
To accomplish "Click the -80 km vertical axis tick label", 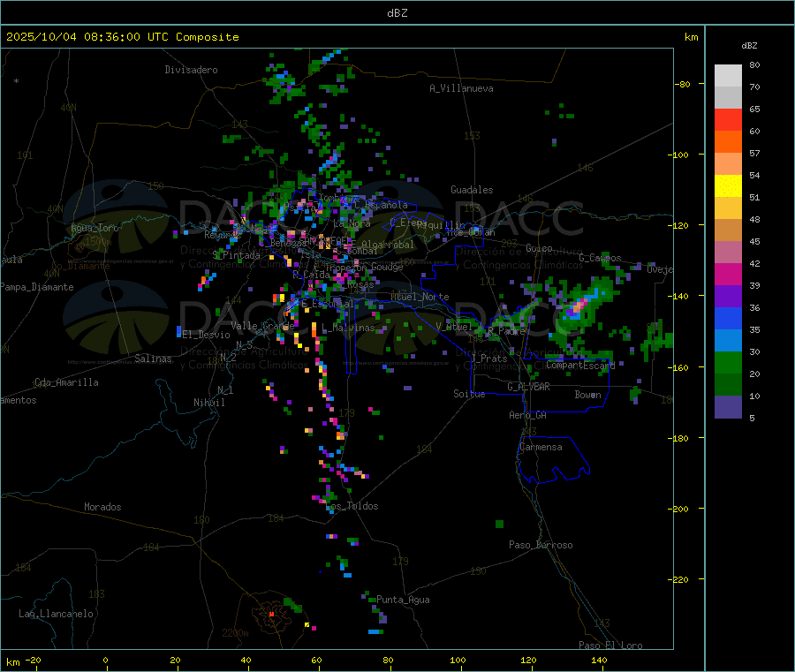I will coord(682,84).
